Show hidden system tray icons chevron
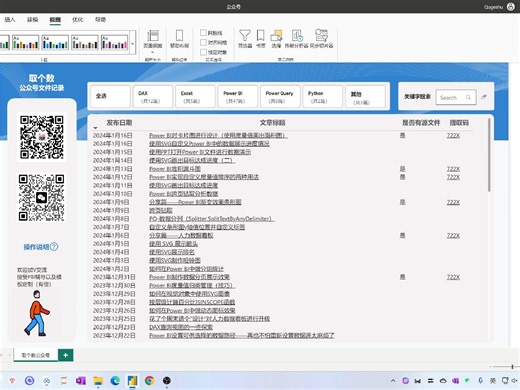 (393, 381)
